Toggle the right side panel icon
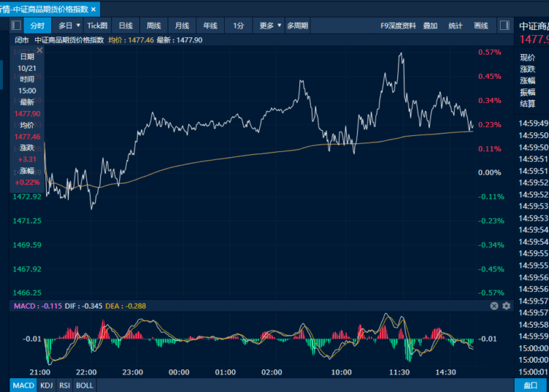The height and width of the screenshot is (392, 549). point(504,26)
